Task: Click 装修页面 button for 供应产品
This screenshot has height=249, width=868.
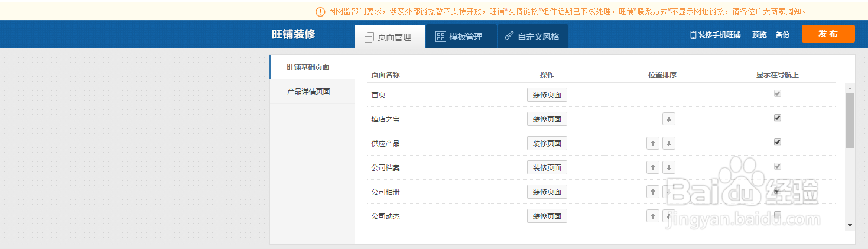Action: coord(547,143)
